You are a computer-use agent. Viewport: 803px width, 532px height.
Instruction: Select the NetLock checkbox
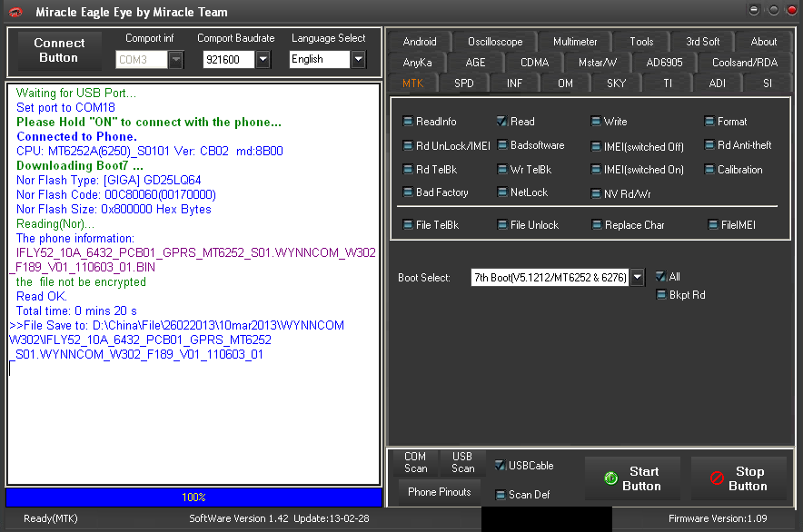click(502, 192)
